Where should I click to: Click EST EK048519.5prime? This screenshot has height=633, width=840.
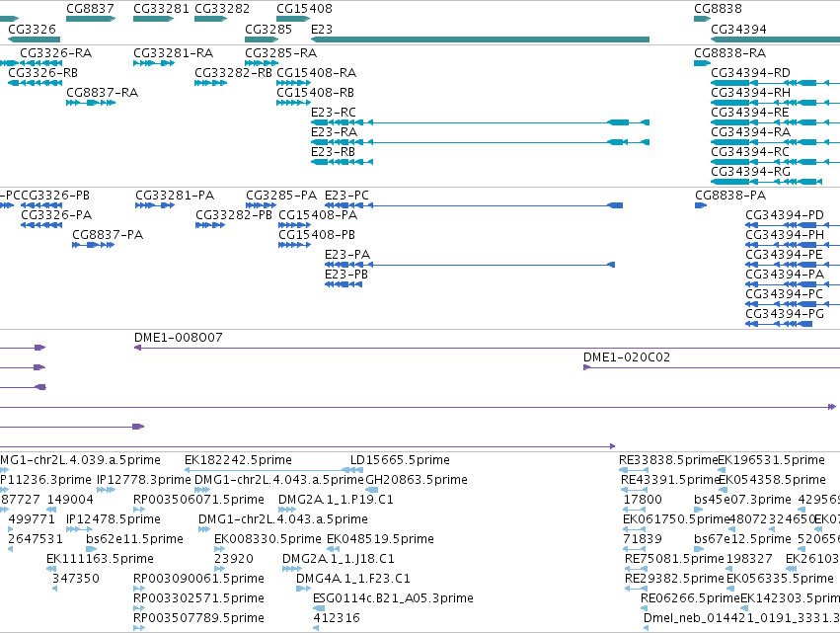(x=380, y=539)
